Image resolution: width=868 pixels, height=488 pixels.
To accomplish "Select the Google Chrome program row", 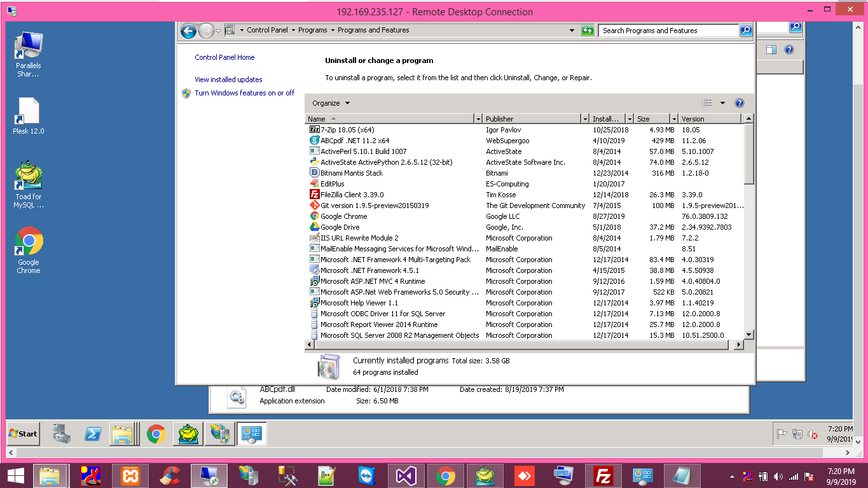I will tap(524, 216).
